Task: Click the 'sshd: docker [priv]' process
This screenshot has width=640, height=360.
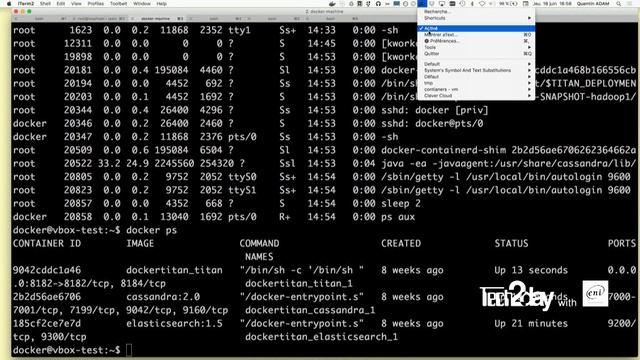Action: [435, 110]
